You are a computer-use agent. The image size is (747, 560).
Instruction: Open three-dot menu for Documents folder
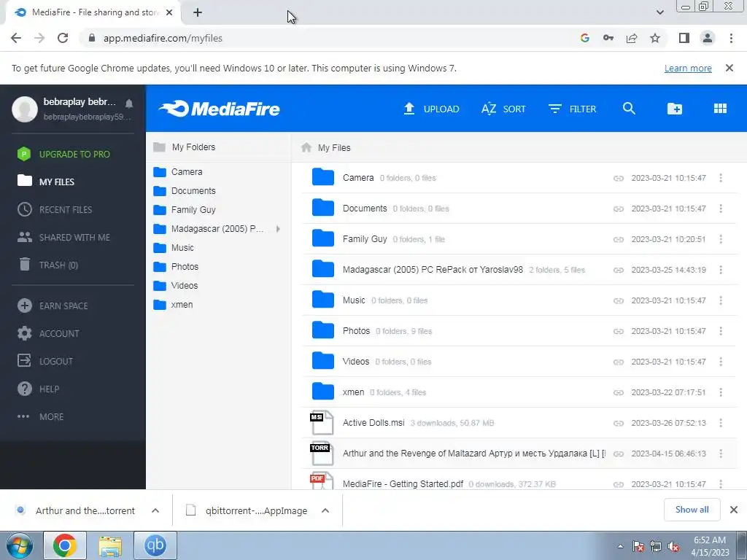(721, 209)
